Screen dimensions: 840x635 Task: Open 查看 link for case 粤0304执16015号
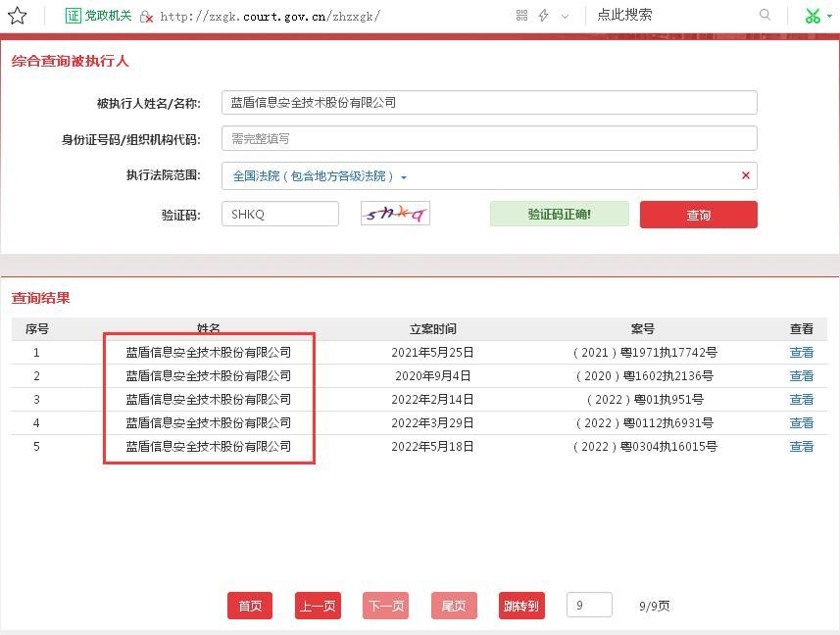tap(801, 447)
